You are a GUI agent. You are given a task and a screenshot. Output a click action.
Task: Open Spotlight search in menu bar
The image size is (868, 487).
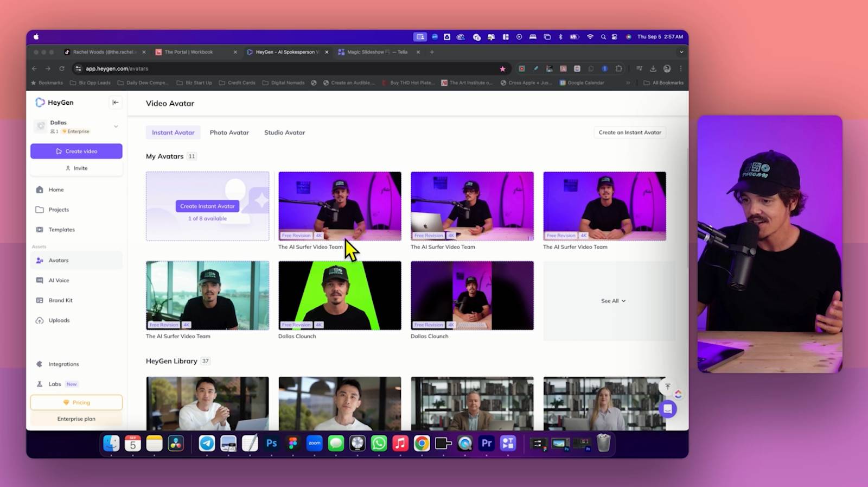tap(603, 37)
